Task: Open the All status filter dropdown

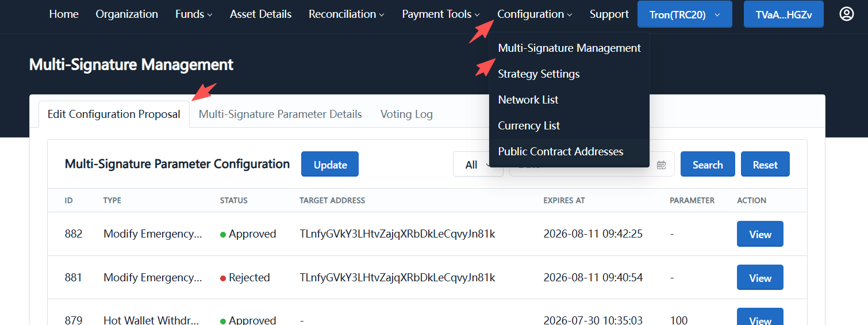Action: tap(478, 165)
